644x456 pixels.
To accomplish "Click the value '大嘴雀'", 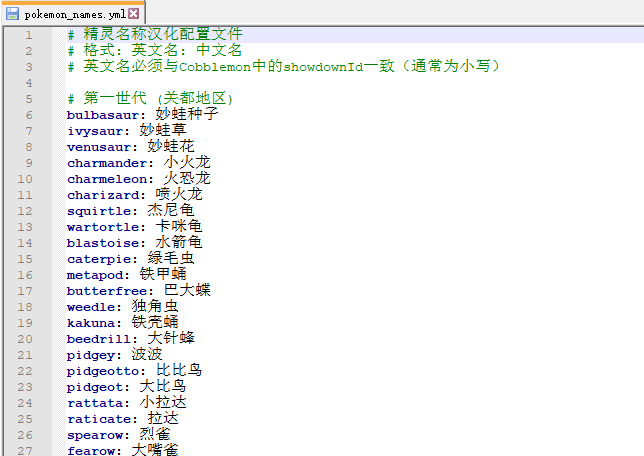I will (155, 450).
